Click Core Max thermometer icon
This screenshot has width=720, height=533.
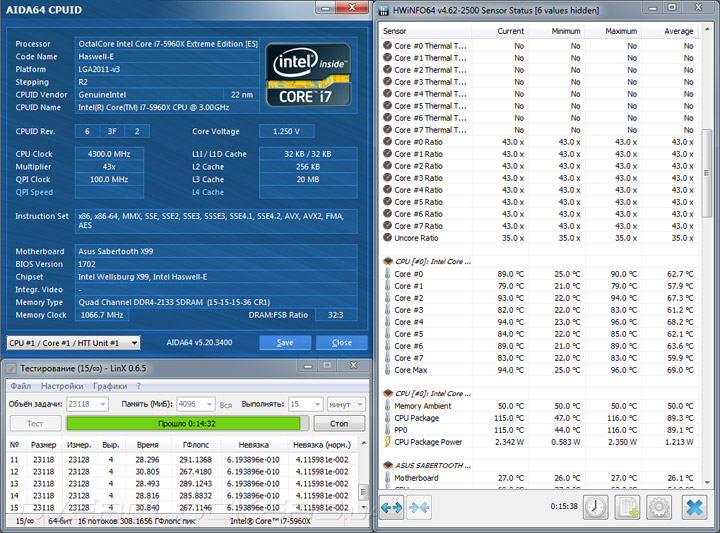coord(388,370)
